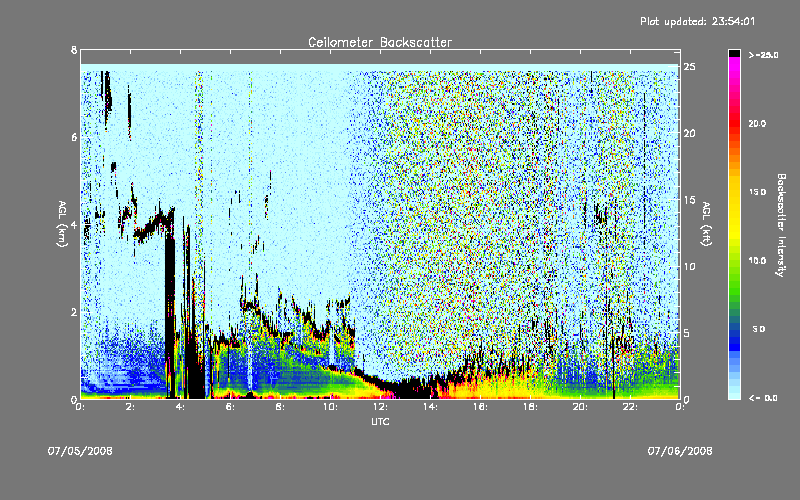The image size is (800, 500).
Task: Click the '20:' hour tick on UTC axis
Action: click(581, 407)
